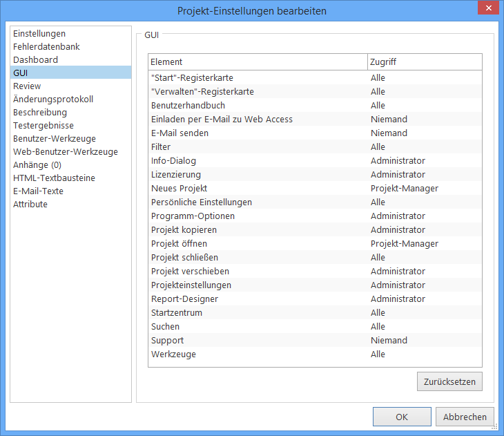Select the Programm-Optionen row
Image resolution: width=504 pixels, height=436 pixels.
tap(315, 216)
